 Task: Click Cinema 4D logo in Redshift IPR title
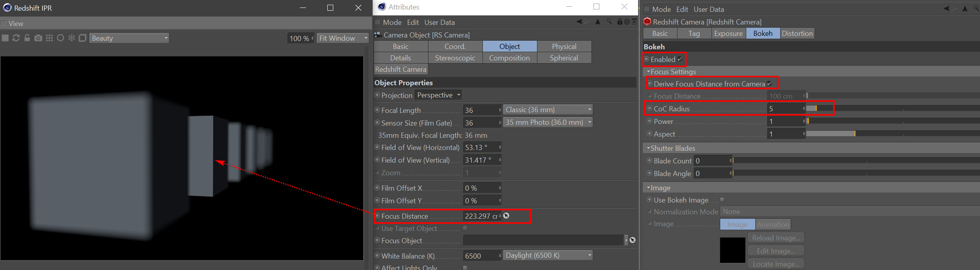7,7
